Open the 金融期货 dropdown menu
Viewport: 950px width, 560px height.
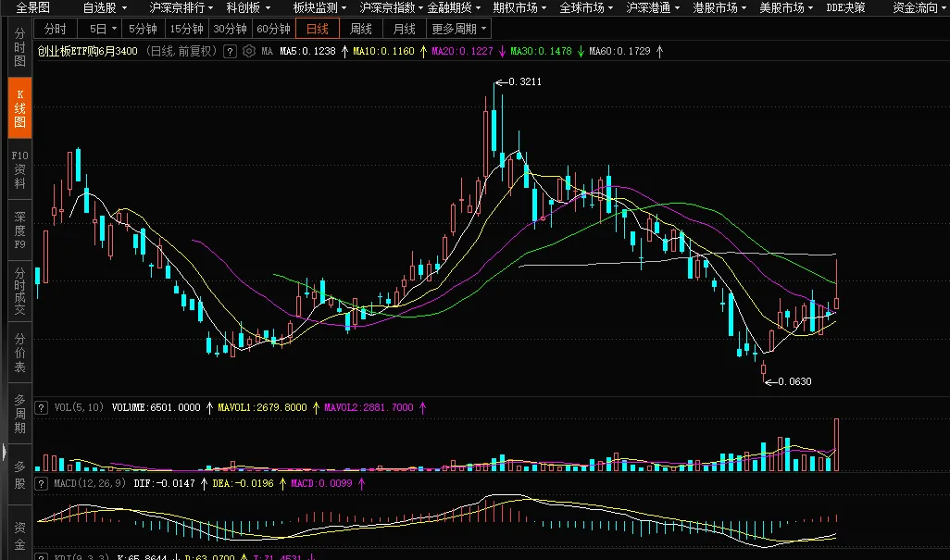[x=454, y=8]
